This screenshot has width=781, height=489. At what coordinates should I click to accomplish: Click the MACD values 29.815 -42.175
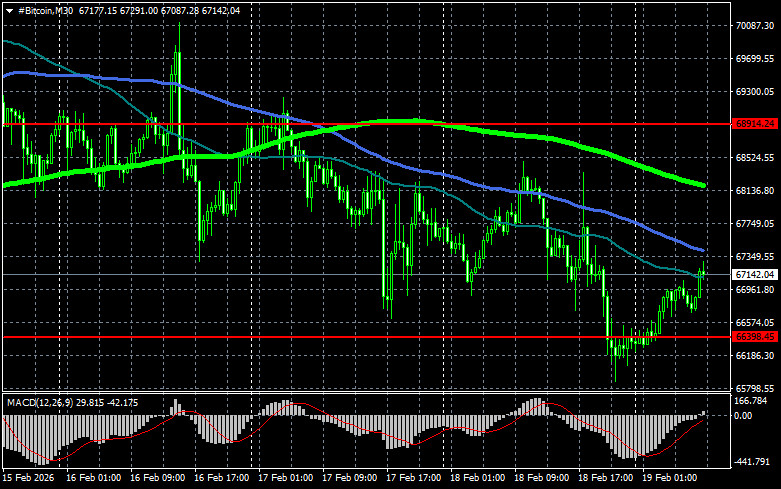coord(107,402)
